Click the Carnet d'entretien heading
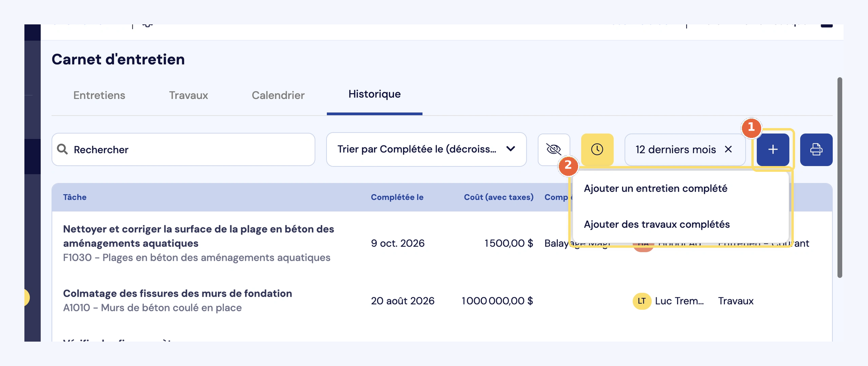 [x=118, y=59]
